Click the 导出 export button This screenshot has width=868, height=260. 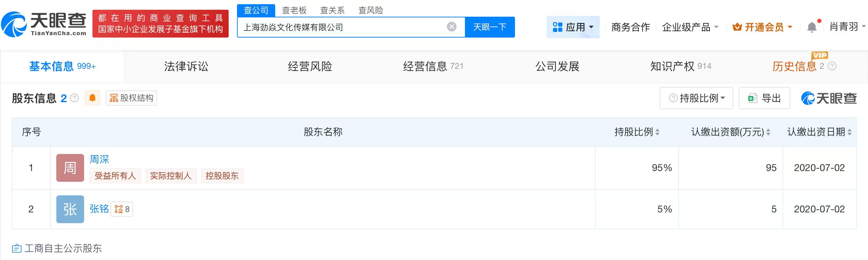click(x=764, y=98)
